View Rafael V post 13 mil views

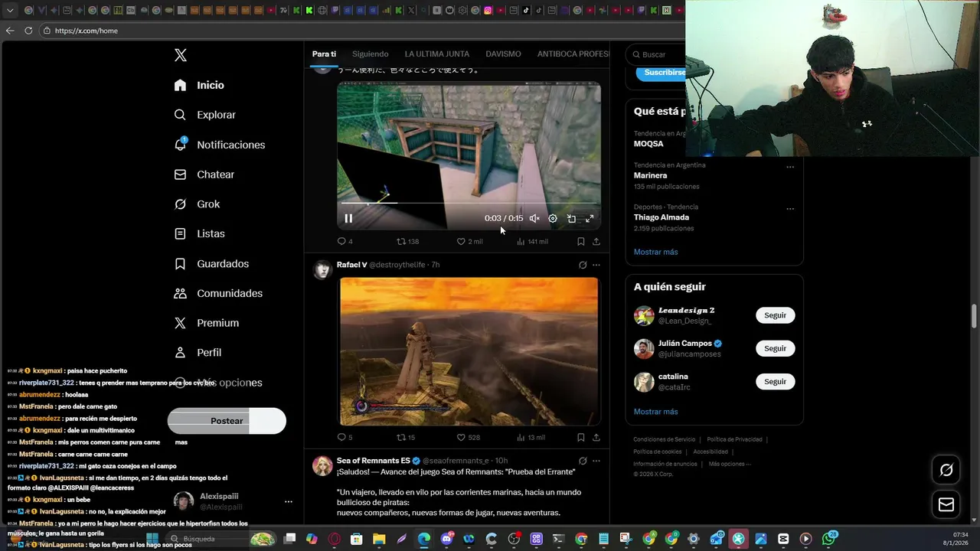pyautogui.click(x=531, y=438)
